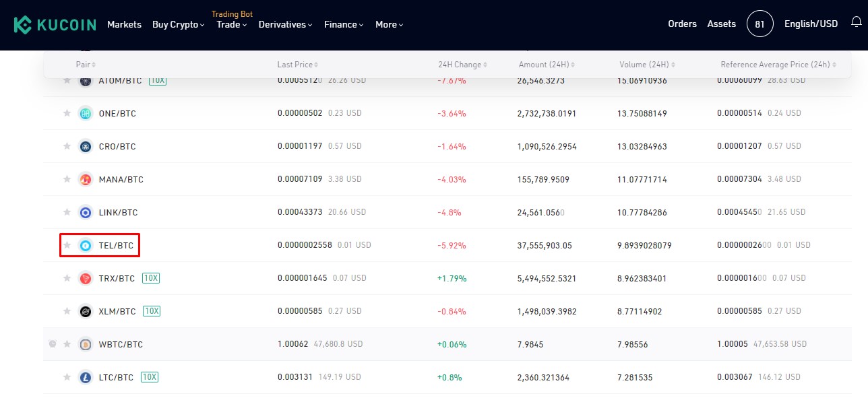Click the TRX coin icon
Viewport: 868px width, 402px height.
point(85,277)
